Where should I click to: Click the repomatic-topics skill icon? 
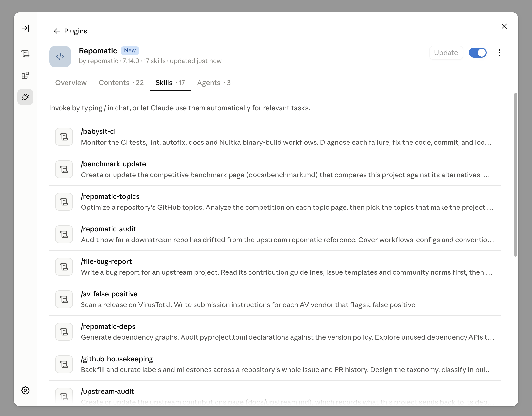point(64,202)
